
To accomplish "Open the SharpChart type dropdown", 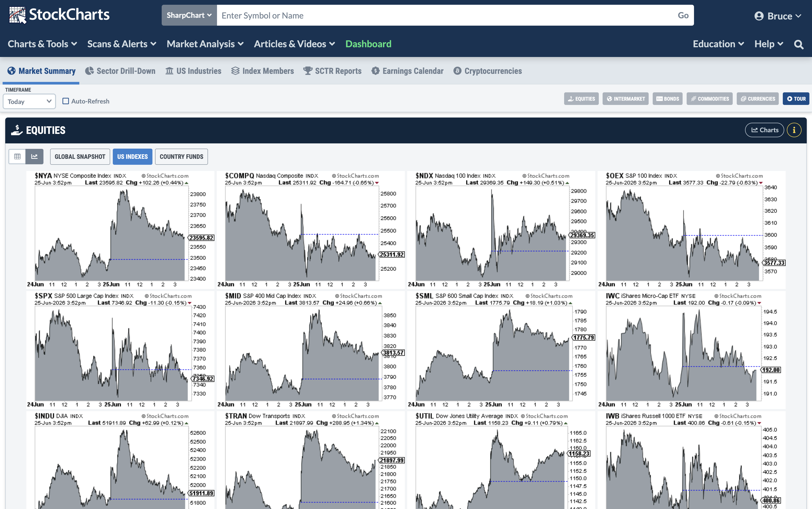I will (x=189, y=15).
